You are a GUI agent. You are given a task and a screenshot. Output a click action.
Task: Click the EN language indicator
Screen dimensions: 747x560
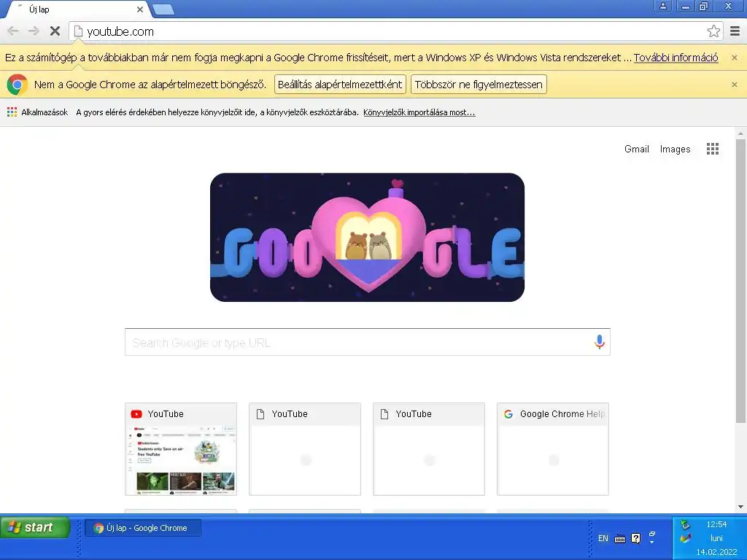click(603, 538)
